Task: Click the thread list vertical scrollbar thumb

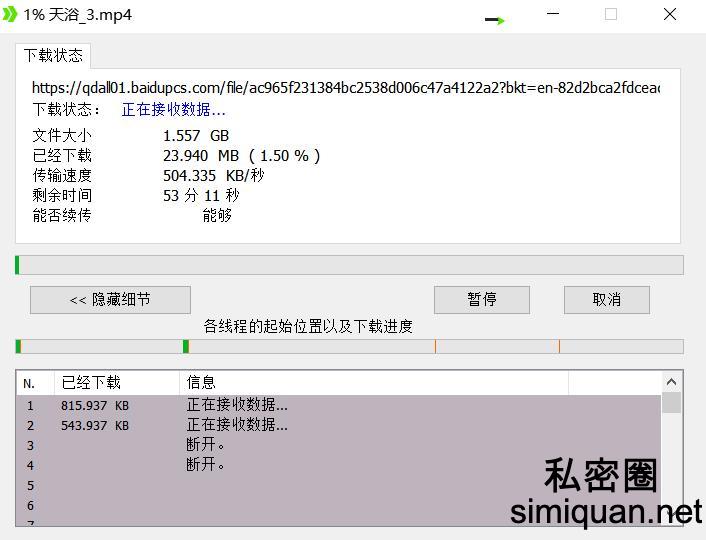Action: click(672, 402)
